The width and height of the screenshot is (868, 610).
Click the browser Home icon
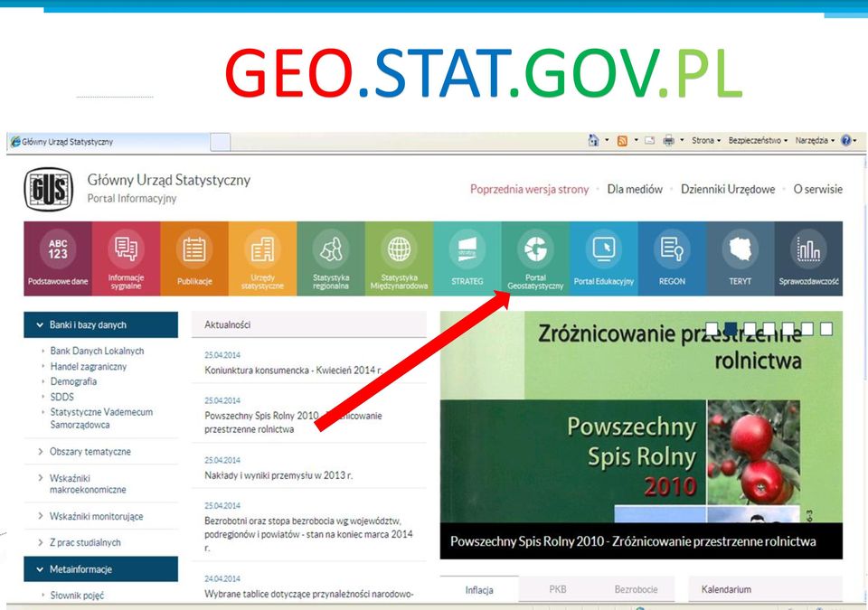(x=593, y=141)
